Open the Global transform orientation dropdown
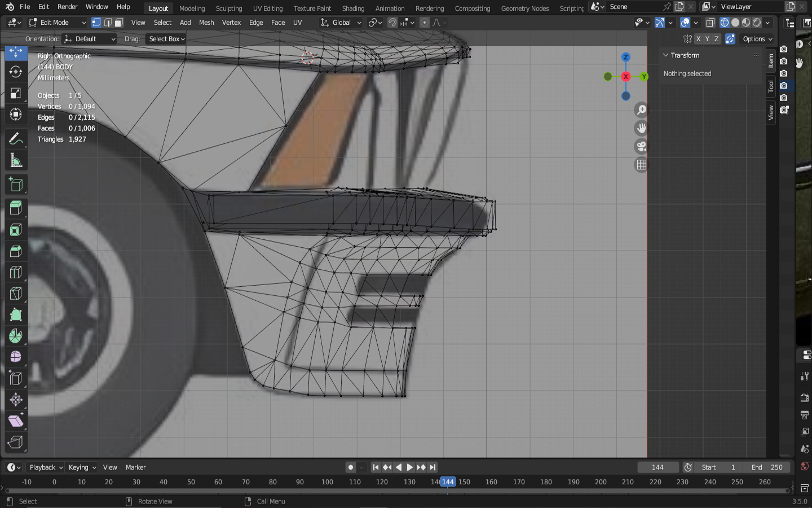 (341, 23)
